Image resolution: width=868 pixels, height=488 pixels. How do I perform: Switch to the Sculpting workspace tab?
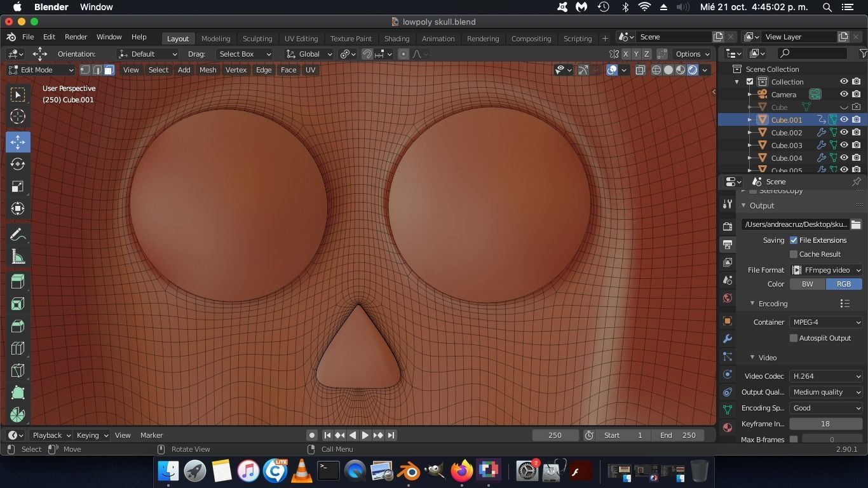click(x=257, y=38)
